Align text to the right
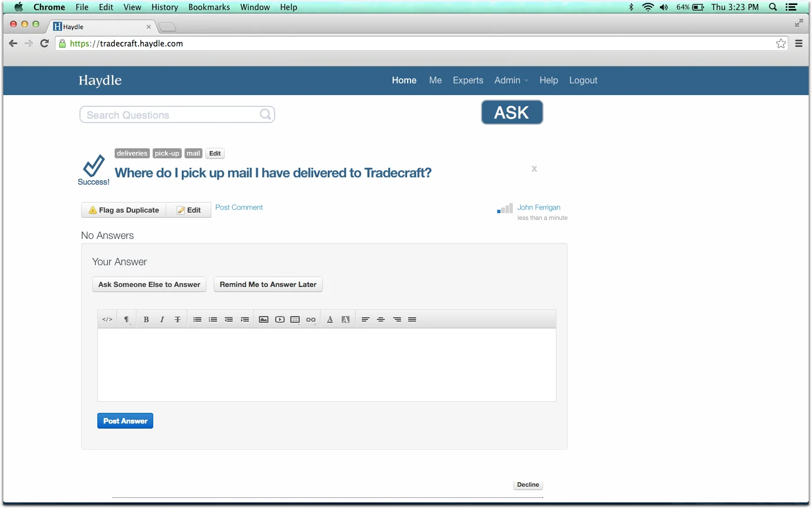This screenshot has height=508, width=812. (396, 319)
